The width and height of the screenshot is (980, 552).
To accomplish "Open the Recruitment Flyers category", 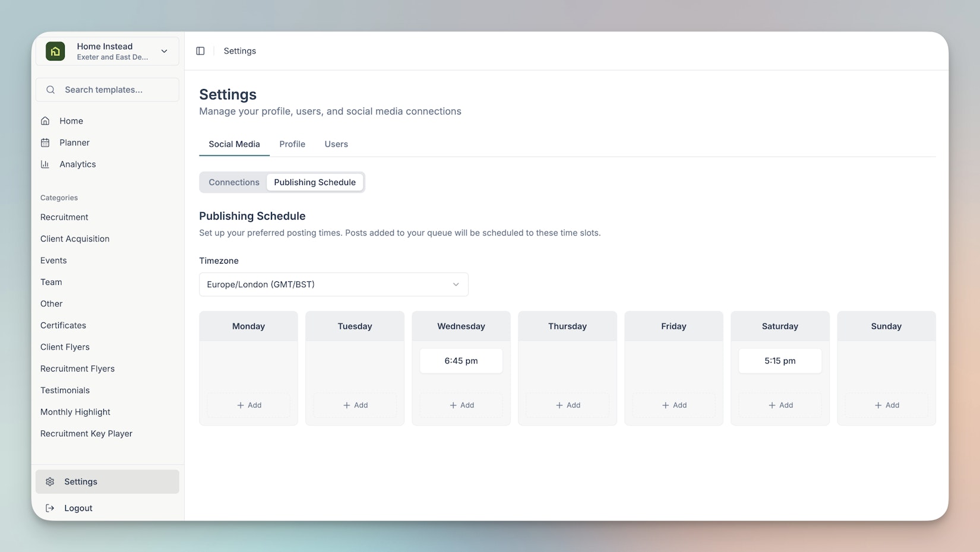I will (77, 369).
